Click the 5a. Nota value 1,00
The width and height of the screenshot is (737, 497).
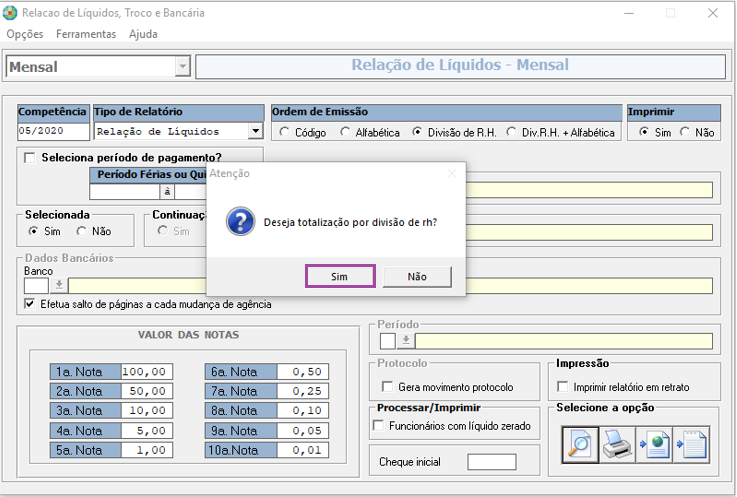tap(147, 450)
